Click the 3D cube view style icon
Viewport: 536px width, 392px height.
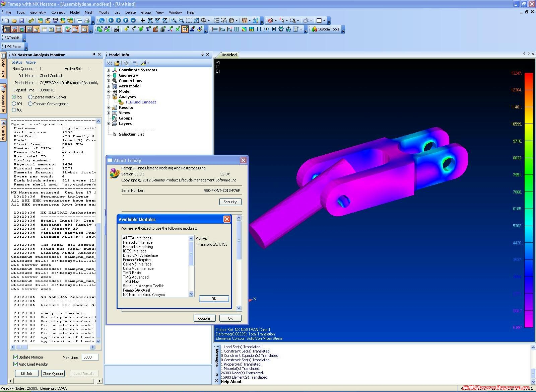click(x=231, y=20)
